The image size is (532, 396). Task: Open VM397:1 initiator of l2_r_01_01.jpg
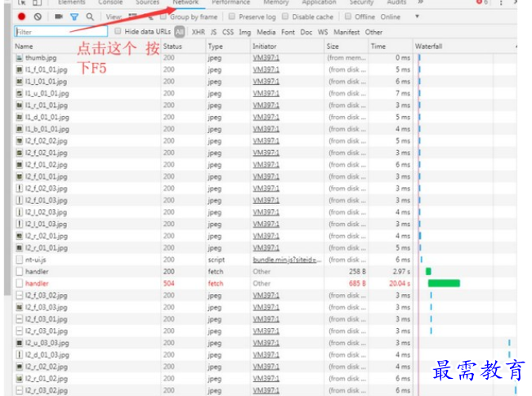266,248
